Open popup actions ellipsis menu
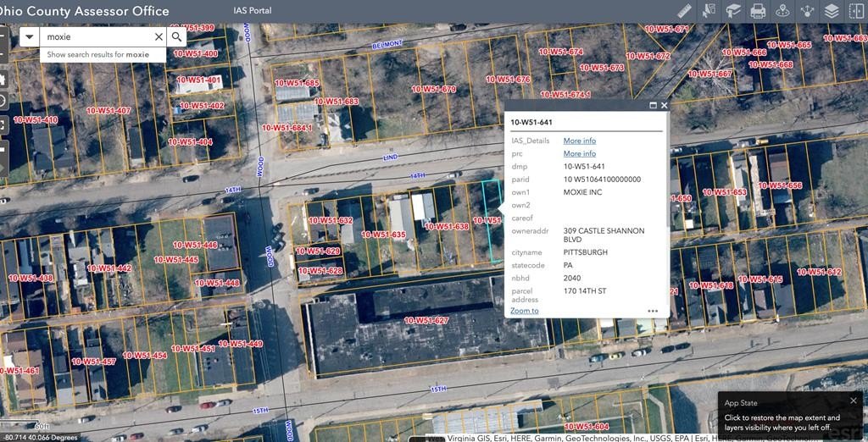868x442 pixels. pos(653,311)
